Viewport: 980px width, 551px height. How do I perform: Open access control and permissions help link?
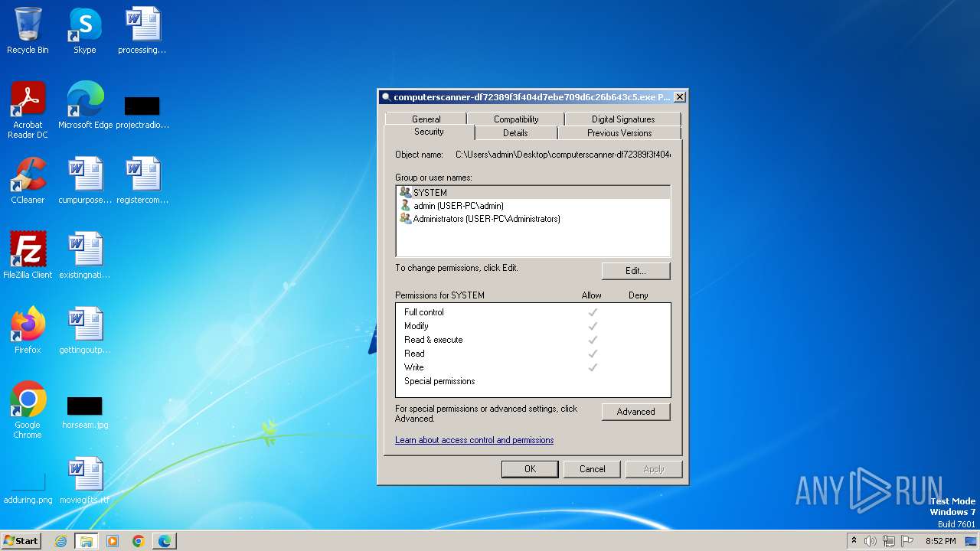(x=474, y=440)
